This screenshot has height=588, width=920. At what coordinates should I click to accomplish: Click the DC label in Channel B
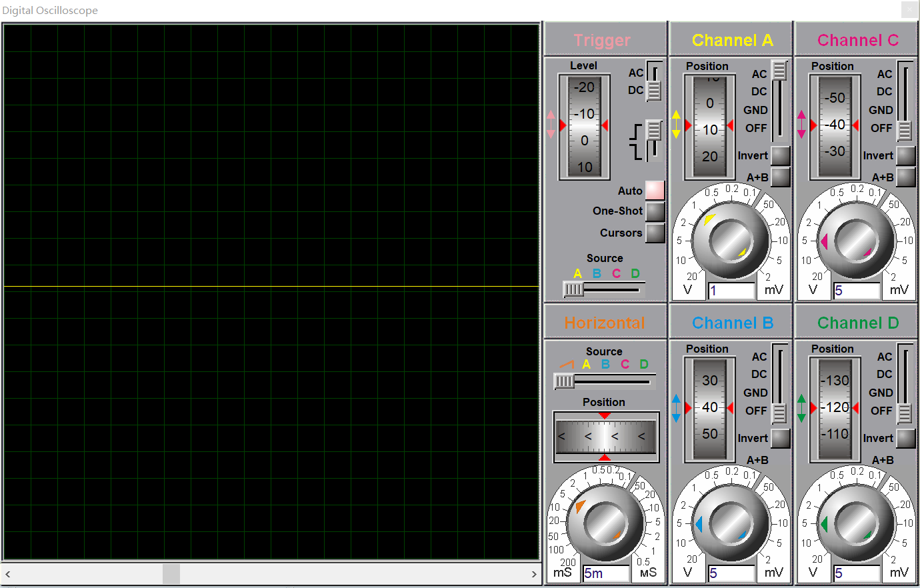point(759,375)
